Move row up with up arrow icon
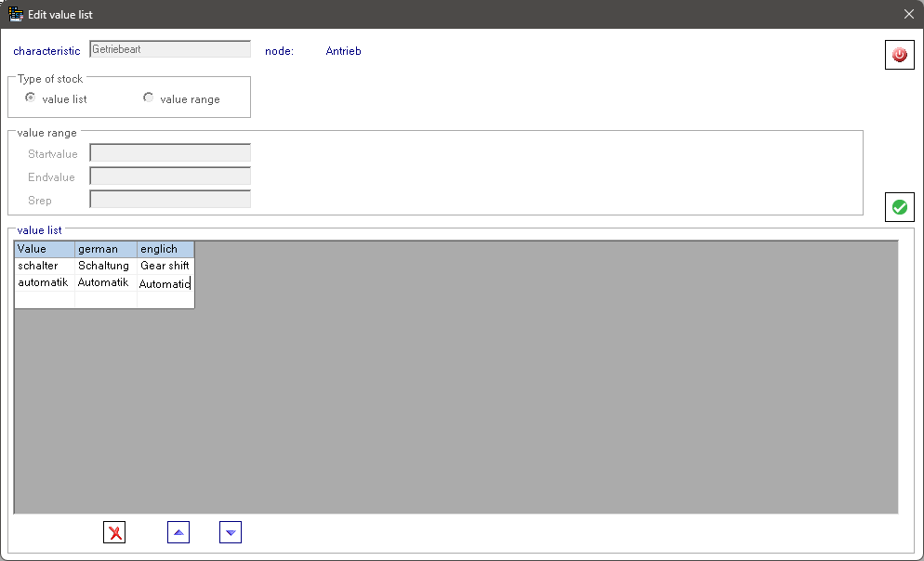924x561 pixels. pyautogui.click(x=178, y=532)
